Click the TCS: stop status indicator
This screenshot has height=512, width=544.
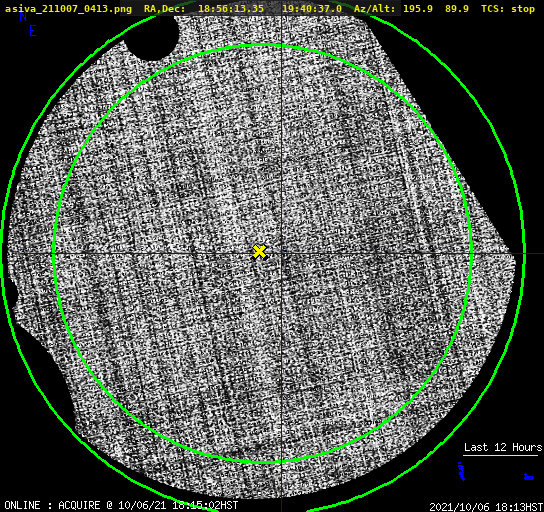508,9
